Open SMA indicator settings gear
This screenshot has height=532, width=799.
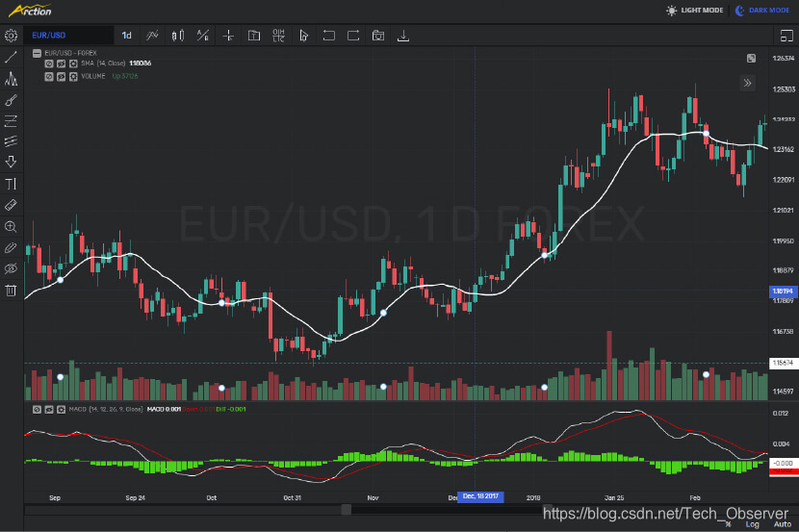pyautogui.click(x=73, y=63)
